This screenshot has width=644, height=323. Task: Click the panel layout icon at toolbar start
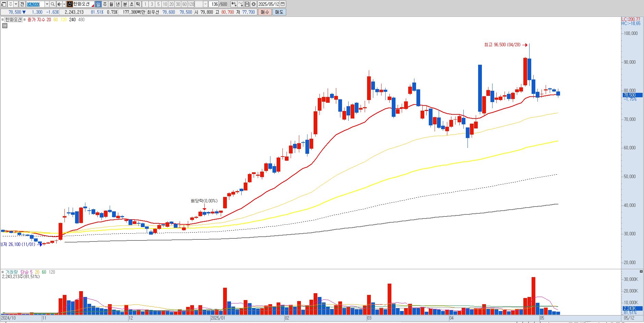[3, 4]
